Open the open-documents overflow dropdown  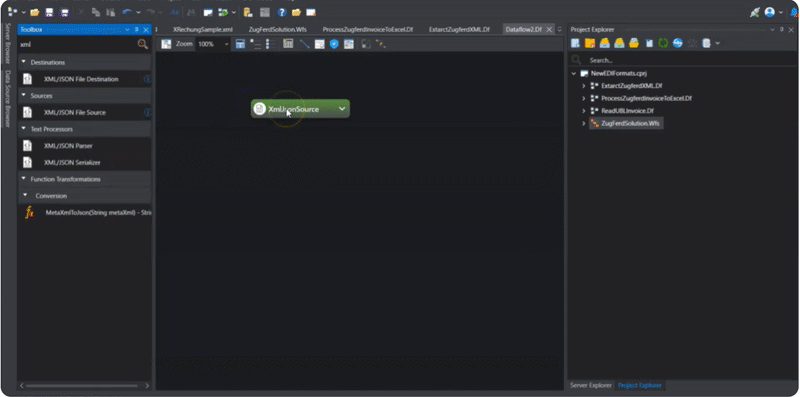(560, 30)
